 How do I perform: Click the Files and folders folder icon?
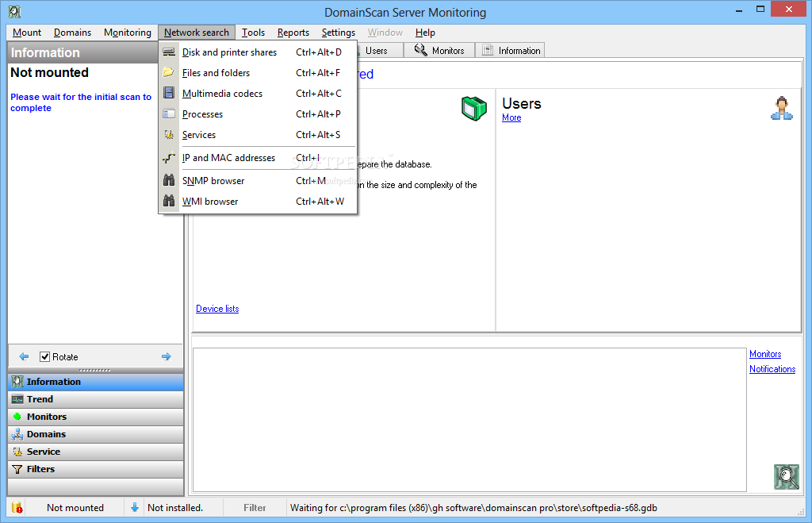pyautogui.click(x=169, y=72)
